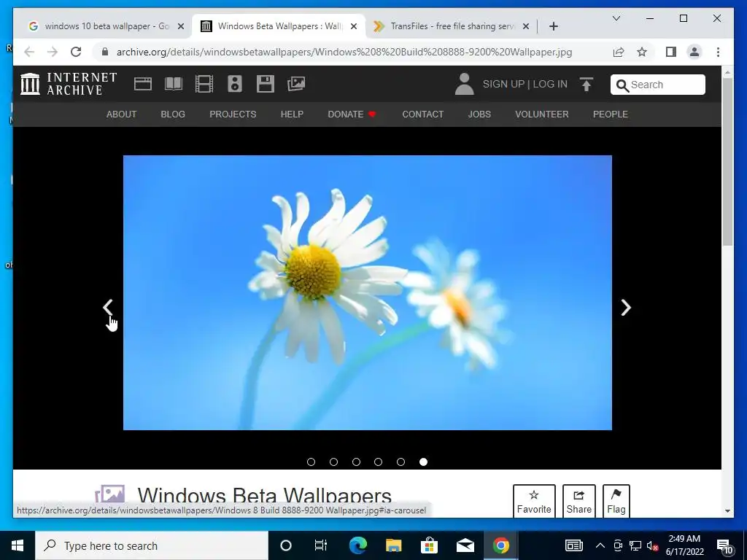The image size is (747, 560).
Task: Open Mail app from taskbar
Action: pos(465,545)
